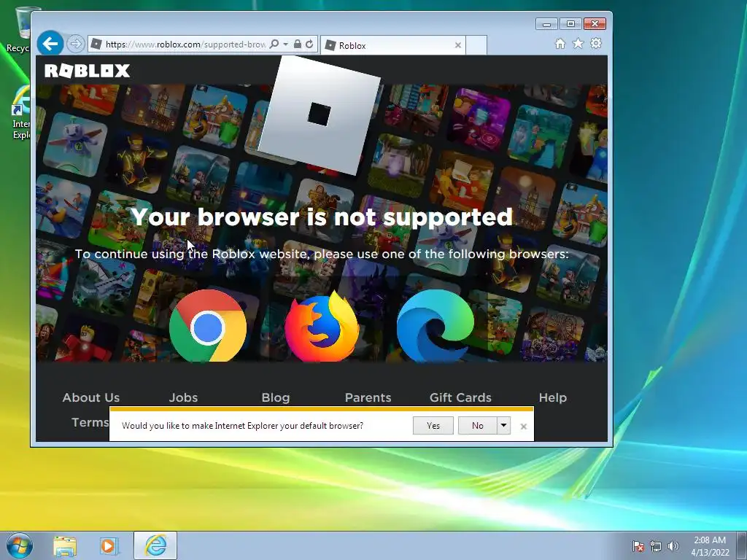Click the browser Back arrow button
This screenshot has width=747, height=560.
coord(50,44)
